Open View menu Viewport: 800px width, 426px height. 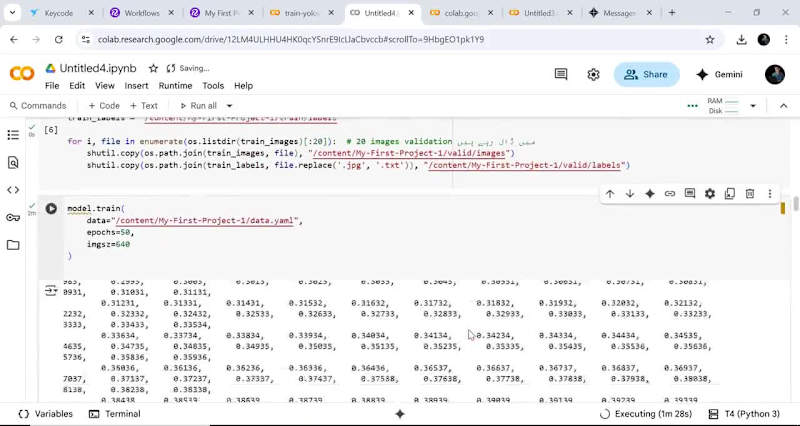pos(105,86)
